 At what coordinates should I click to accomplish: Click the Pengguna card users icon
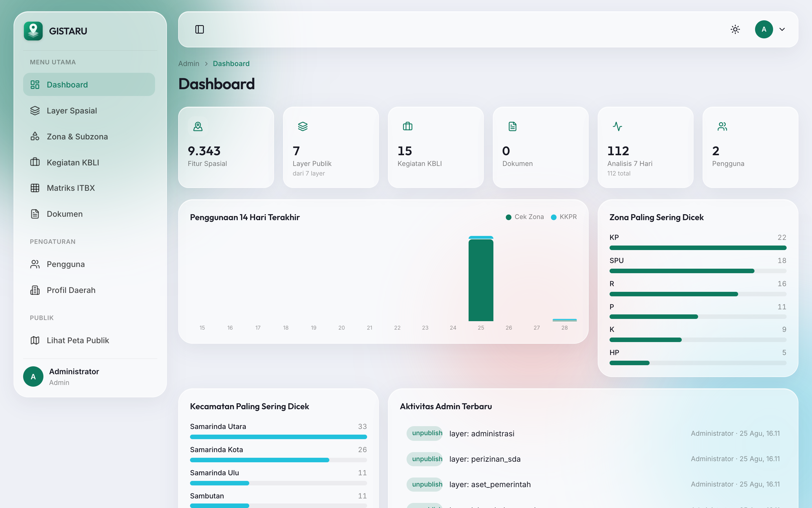[x=722, y=126]
